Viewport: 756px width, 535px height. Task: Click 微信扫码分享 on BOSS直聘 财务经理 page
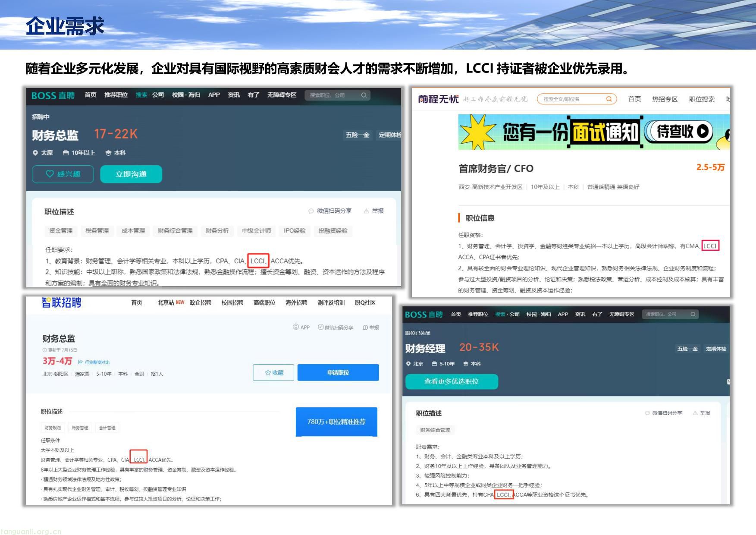[x=664, y=413]
